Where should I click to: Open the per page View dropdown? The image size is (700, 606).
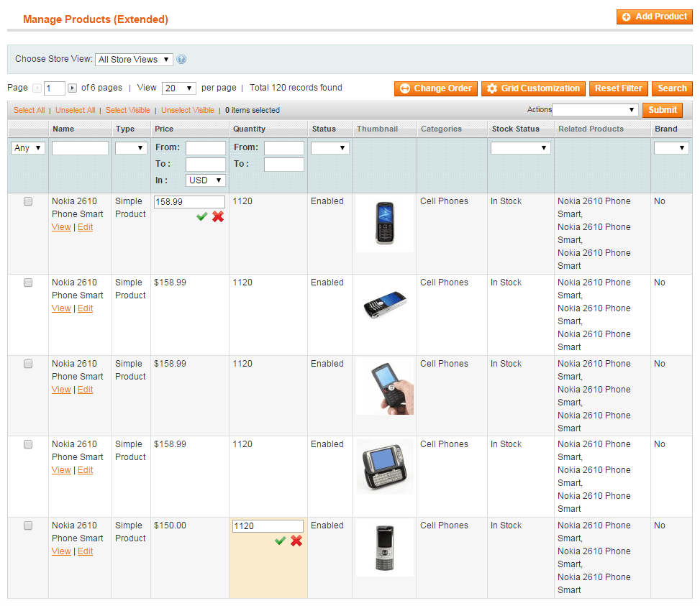pos(179,88)
